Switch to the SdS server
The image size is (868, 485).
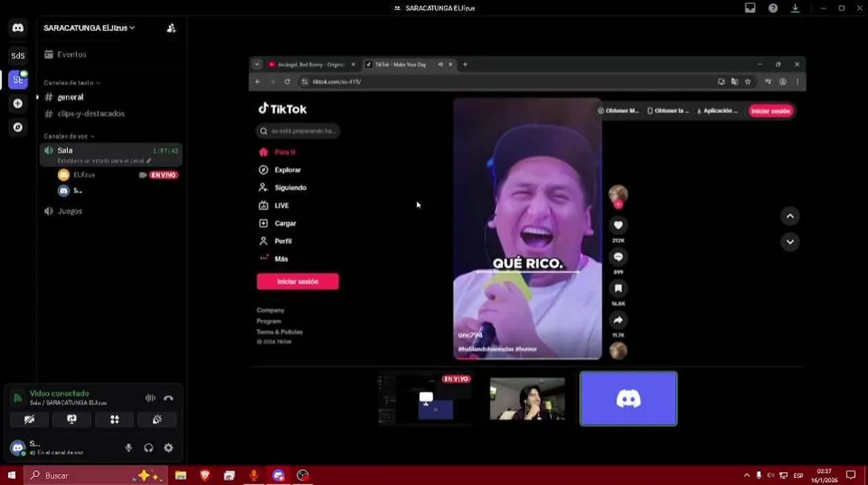coord(18,56)
